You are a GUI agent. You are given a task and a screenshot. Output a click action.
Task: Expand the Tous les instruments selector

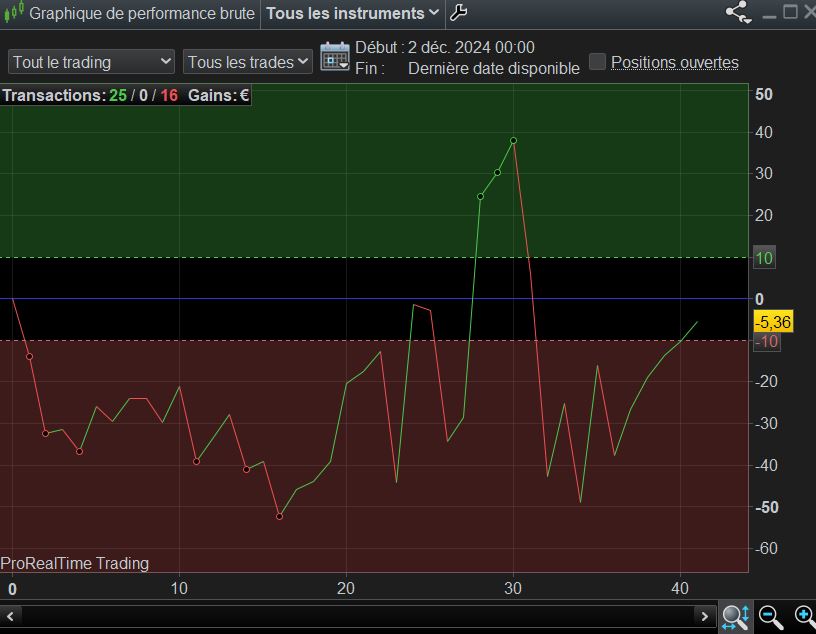[x=352, y=13]
